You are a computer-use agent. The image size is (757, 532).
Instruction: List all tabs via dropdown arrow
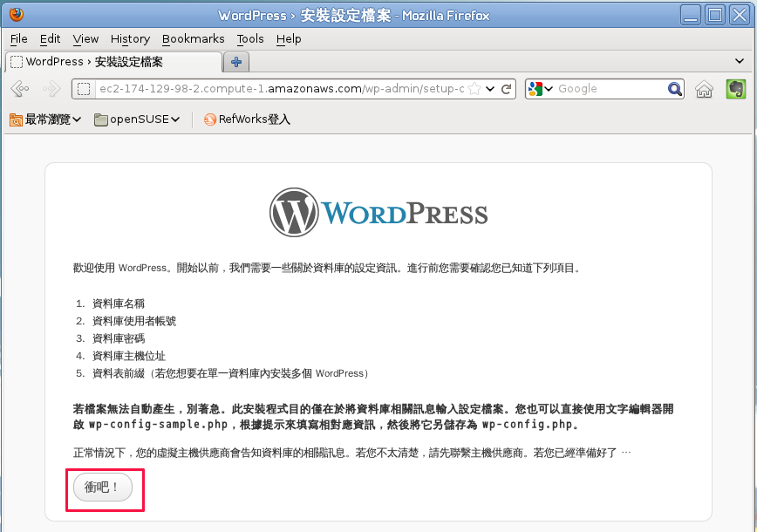pos(740,61)
